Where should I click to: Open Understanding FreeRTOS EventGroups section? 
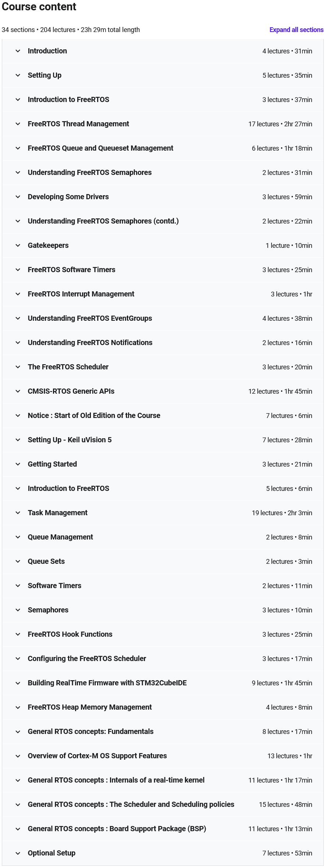(90, 319)
